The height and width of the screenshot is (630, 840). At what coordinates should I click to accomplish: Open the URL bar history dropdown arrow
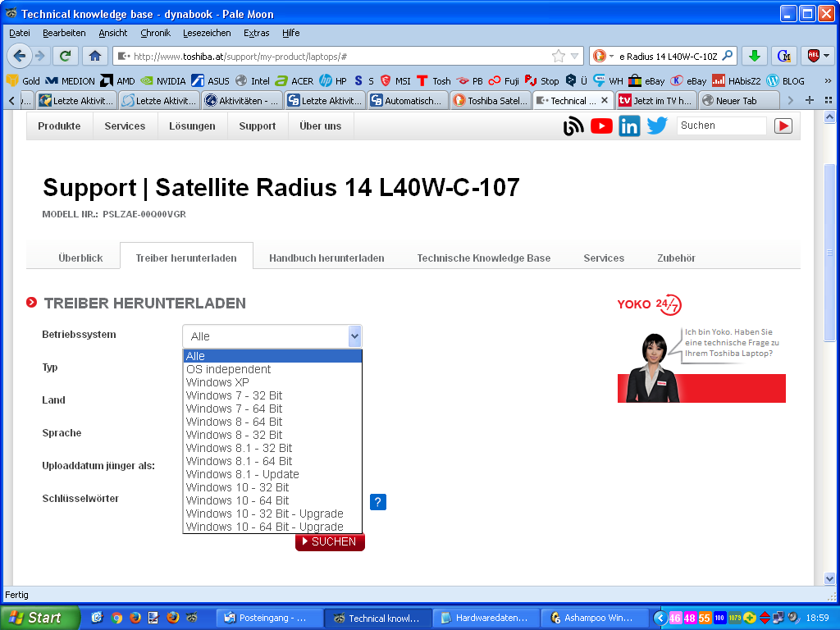tap(575, 56)
